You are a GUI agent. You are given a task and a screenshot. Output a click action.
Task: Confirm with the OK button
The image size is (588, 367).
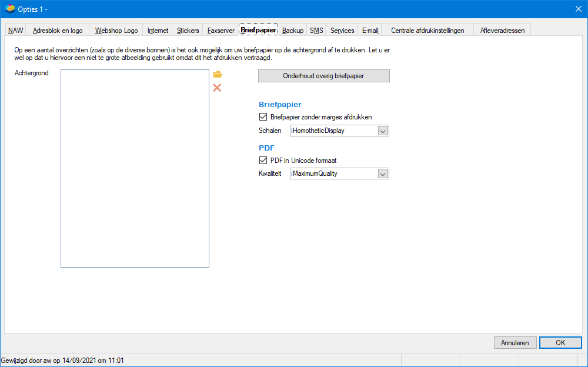560,343
